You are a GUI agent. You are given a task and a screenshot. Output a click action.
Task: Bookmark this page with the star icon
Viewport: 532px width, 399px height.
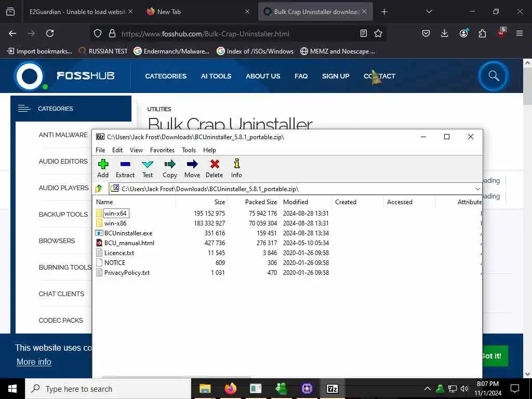click(378, 33)
